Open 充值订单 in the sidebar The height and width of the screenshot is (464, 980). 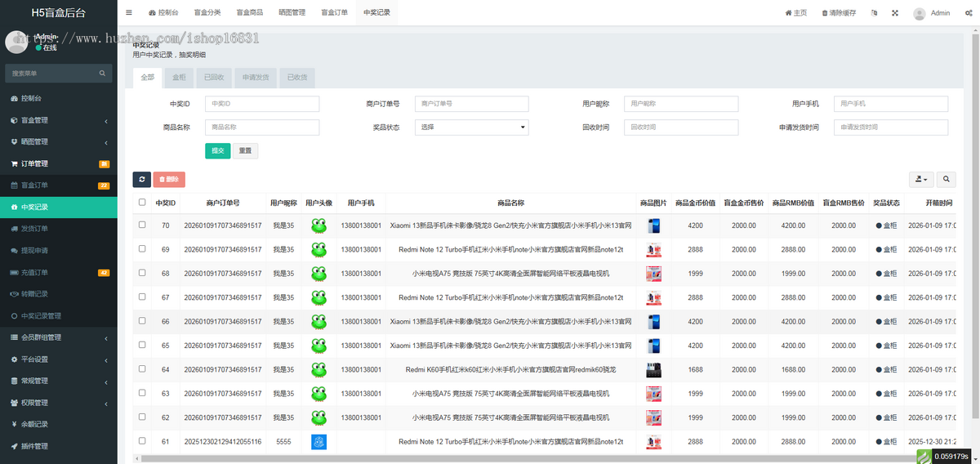(x=59, y=272)
